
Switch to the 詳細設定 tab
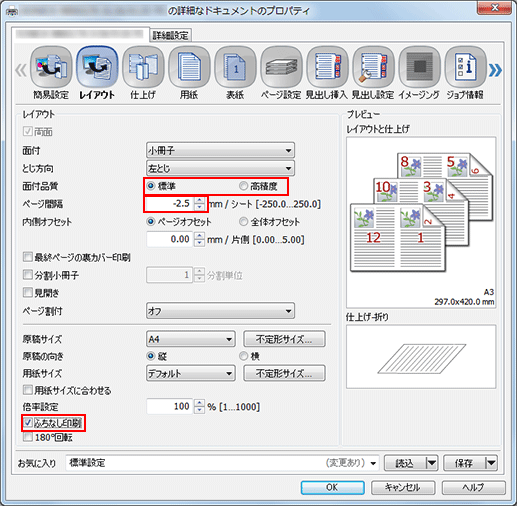click(170, 35)
